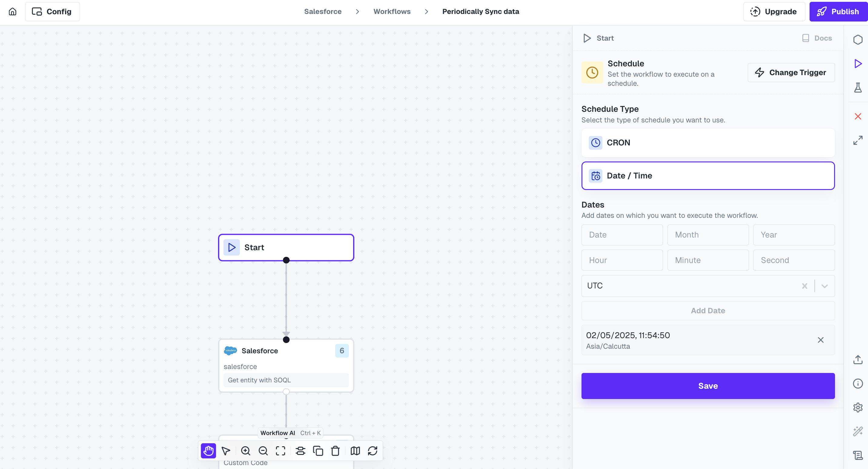Click the zoom in magnifier icon
Screen dimensions: 868x469
click(x=246, y=451)
